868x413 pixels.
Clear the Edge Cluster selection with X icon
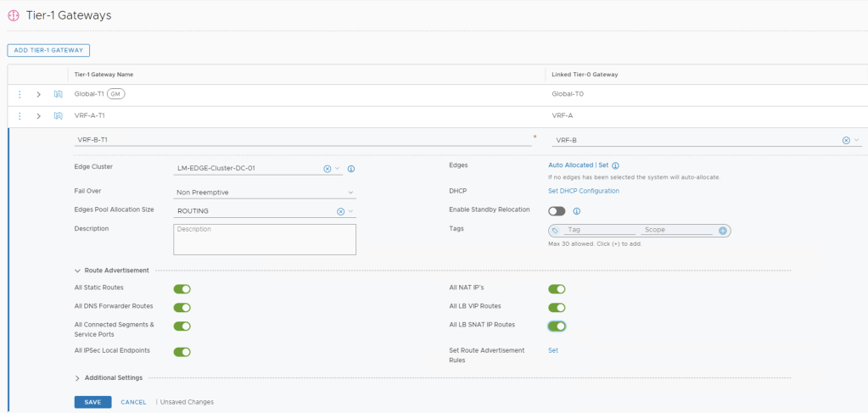[x=328, y=169]
